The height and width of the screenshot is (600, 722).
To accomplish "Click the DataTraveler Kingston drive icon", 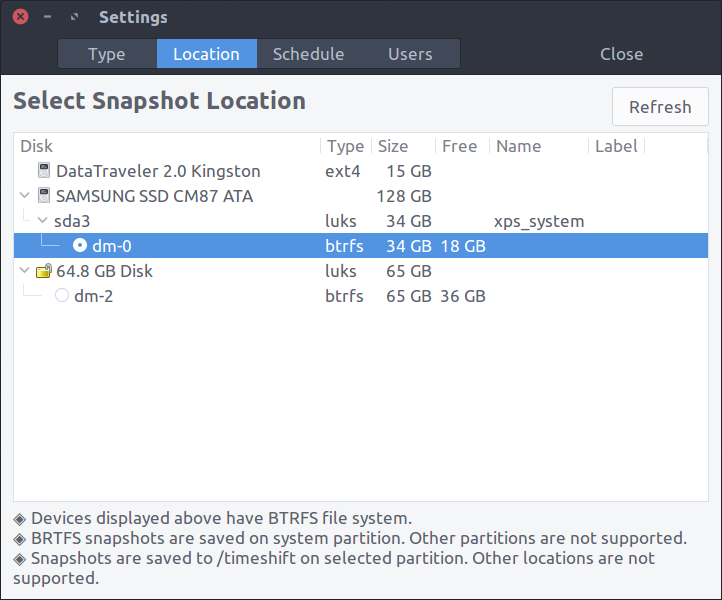I will tap(43, 171).
